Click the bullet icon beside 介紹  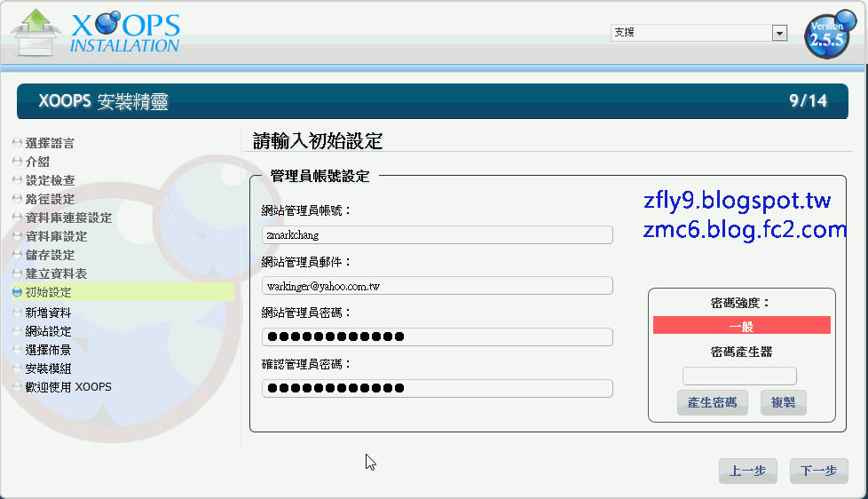(x=17, y=162)
